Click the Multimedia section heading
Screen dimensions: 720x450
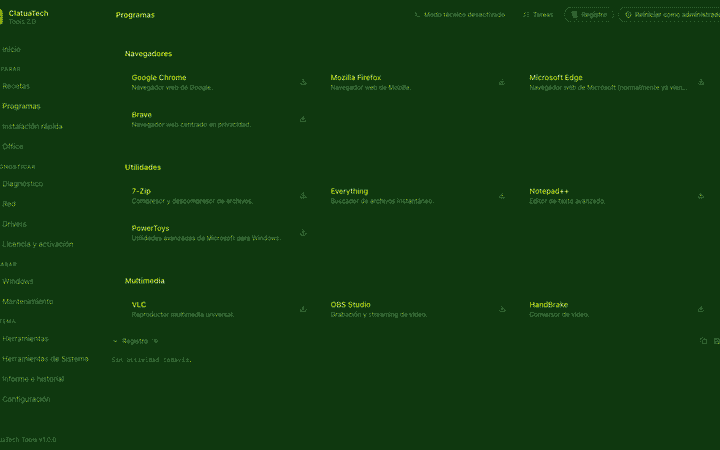point(145,281)
